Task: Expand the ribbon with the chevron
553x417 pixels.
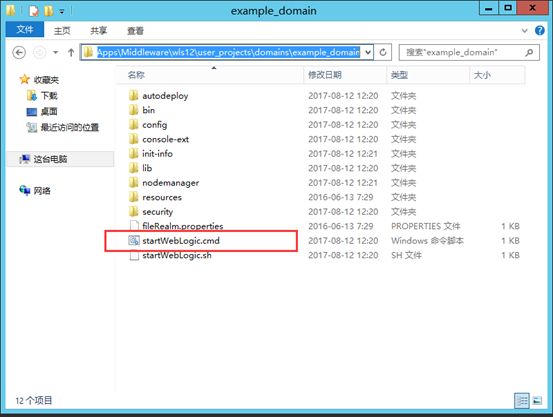Action: click(524, 31)
